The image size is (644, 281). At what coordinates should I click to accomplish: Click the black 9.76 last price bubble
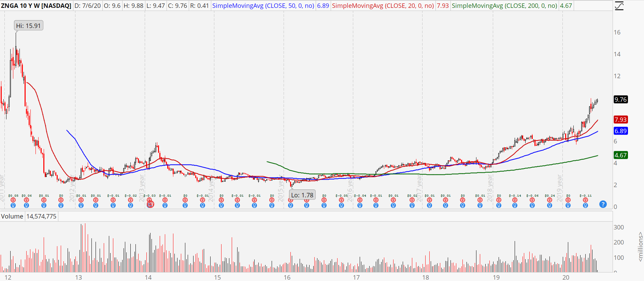tap(620, 99)
